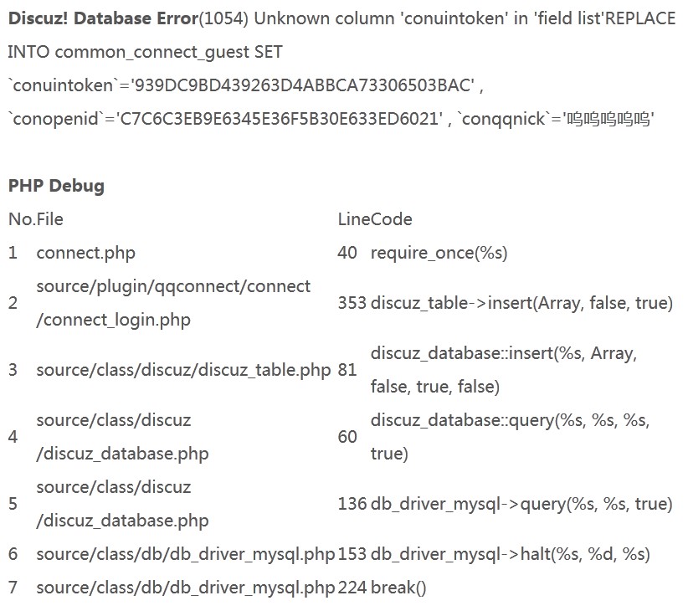Click the "INTO common_connect_guest SET" line
688x616 pixels.
145,52
